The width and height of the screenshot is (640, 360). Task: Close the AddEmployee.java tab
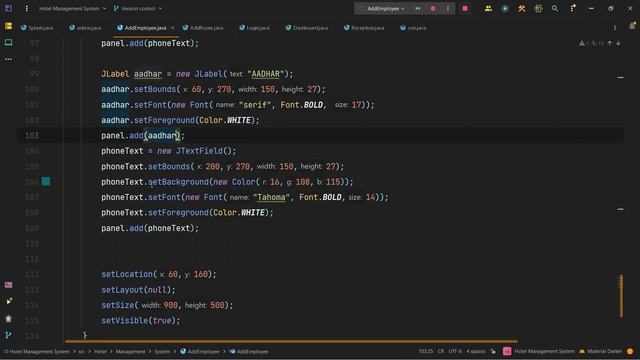172,28
